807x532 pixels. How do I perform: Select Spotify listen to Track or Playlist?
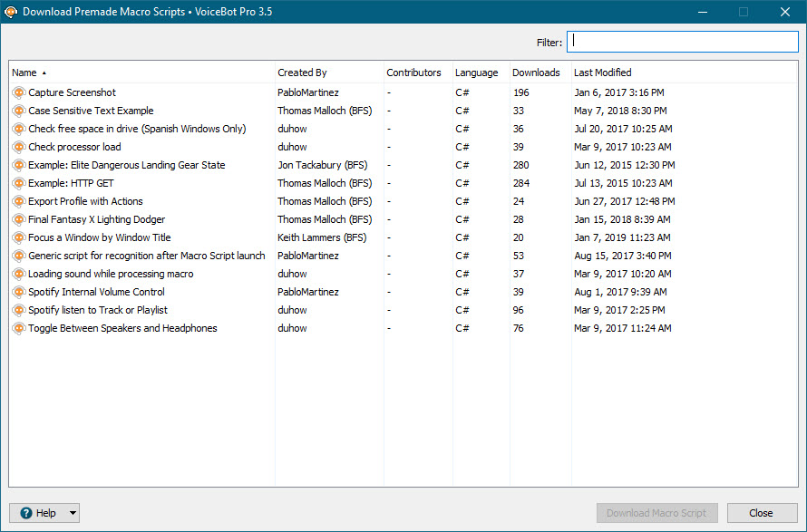(98, 310)
